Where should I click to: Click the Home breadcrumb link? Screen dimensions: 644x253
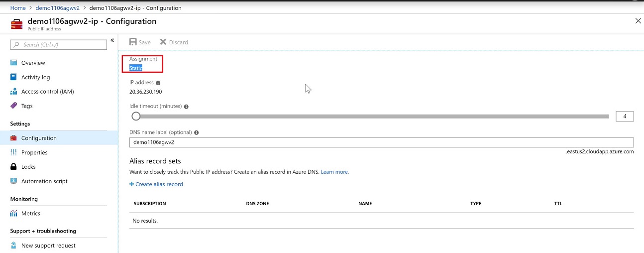pos(18,8)
